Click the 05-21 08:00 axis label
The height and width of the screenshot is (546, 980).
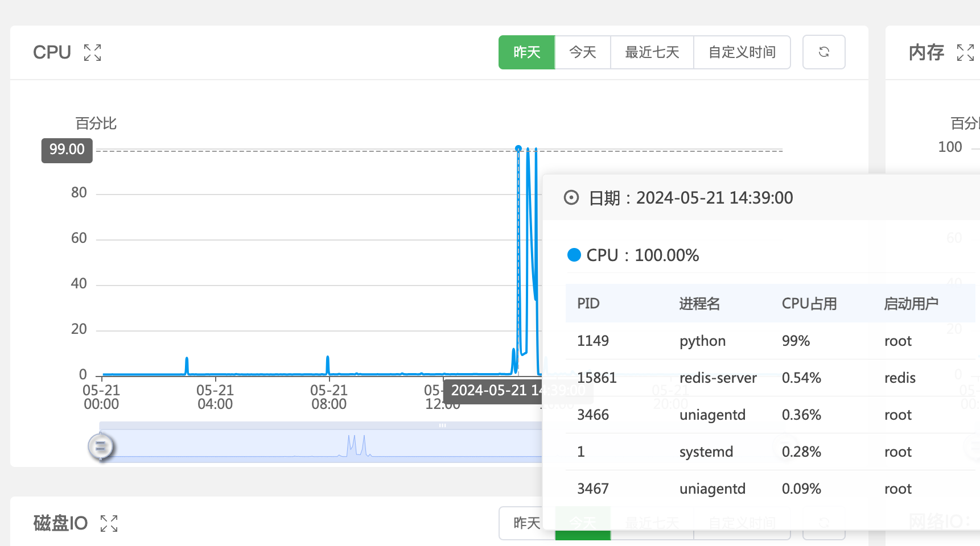(329, 397)
